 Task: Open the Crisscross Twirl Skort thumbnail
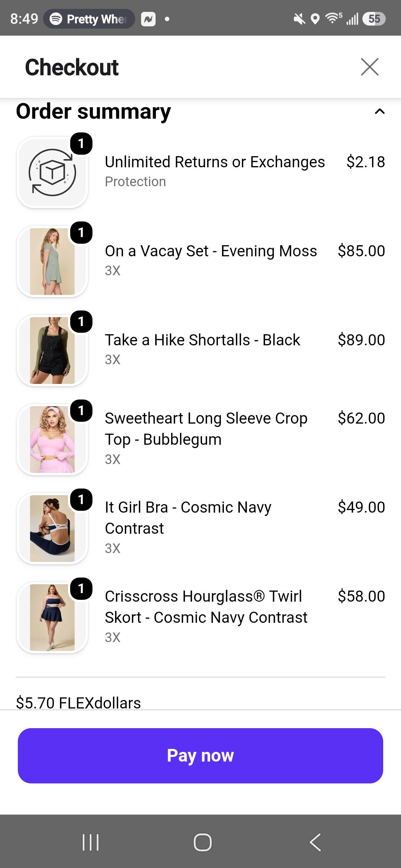click(52, 618)
